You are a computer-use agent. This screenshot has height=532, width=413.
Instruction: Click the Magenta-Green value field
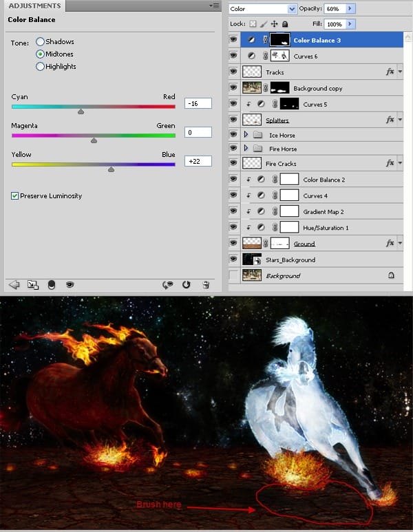coord(198,132)
